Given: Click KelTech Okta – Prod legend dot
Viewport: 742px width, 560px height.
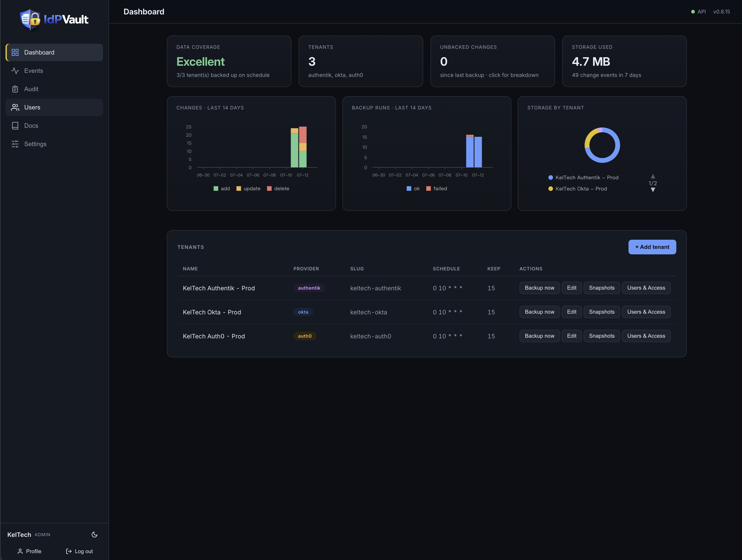Looking at the screenshot, I should coord(550,189).
